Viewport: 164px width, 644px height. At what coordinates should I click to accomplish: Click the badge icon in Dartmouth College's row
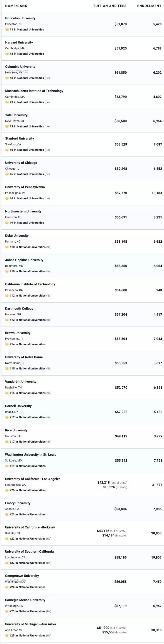pyautogui.click(x=7, y=320)
